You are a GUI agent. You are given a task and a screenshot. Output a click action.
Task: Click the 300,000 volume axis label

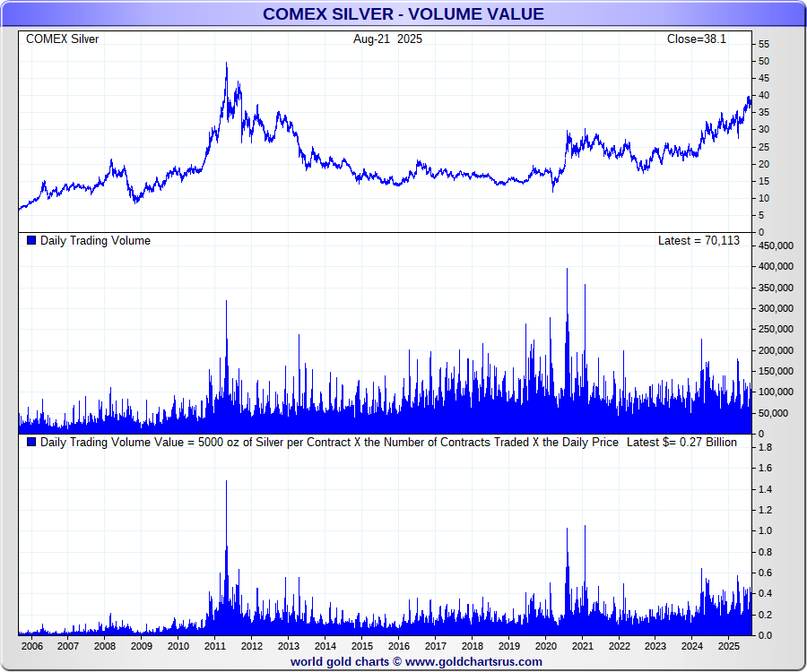pos(776,308)
